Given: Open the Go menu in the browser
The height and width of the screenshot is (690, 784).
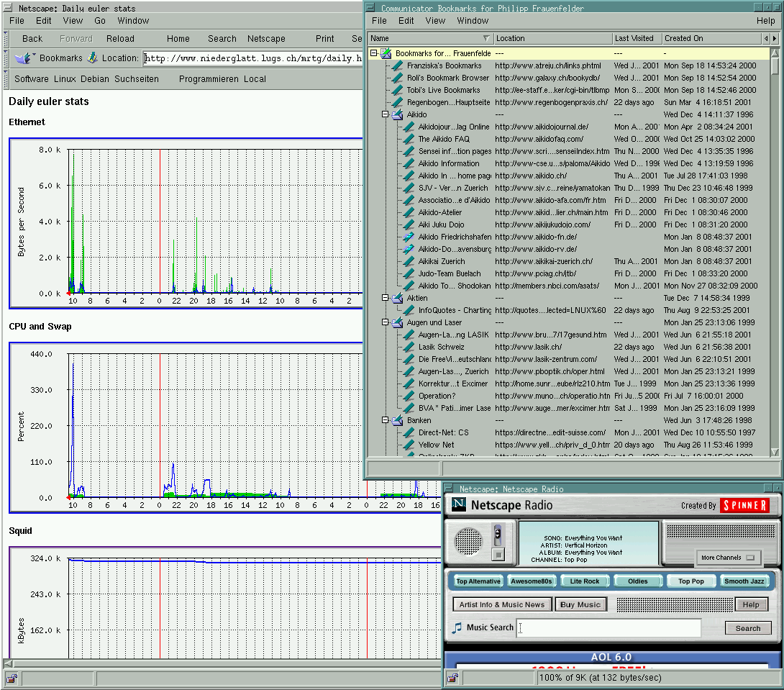Looking at the screenshot, I should click(x=100, y=21).
